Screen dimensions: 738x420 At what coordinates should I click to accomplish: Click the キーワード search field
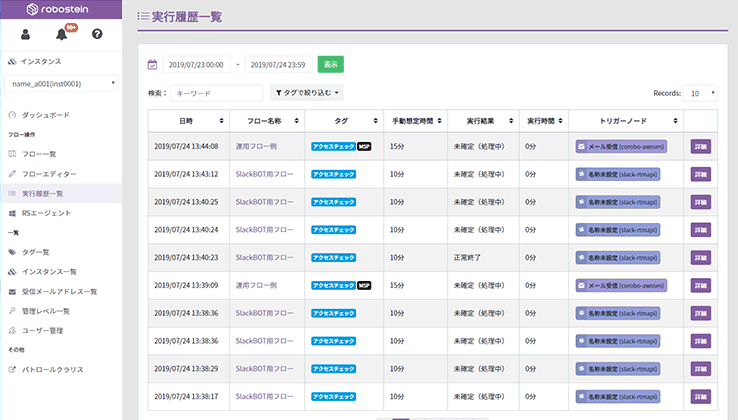[x=217, y=93]
